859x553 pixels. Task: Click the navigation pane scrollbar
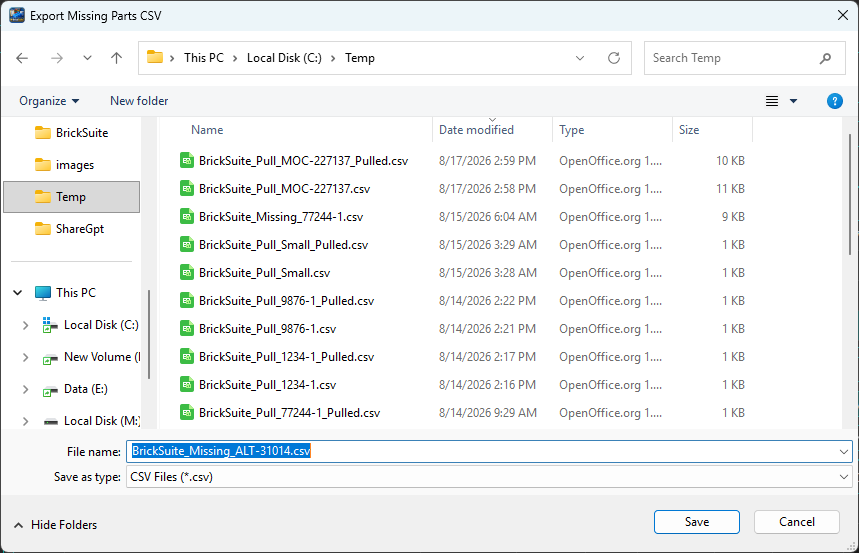[149, 334]
